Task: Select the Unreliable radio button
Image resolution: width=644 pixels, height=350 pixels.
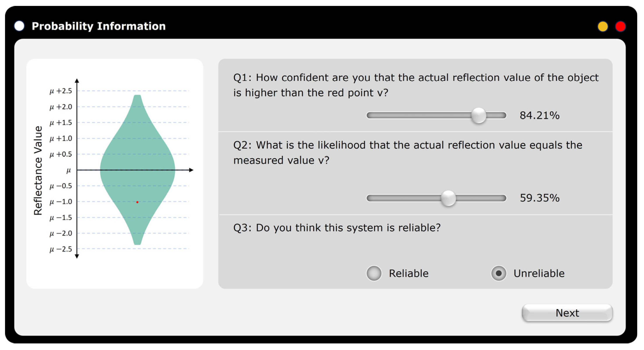Action: [x=498, y=273]
